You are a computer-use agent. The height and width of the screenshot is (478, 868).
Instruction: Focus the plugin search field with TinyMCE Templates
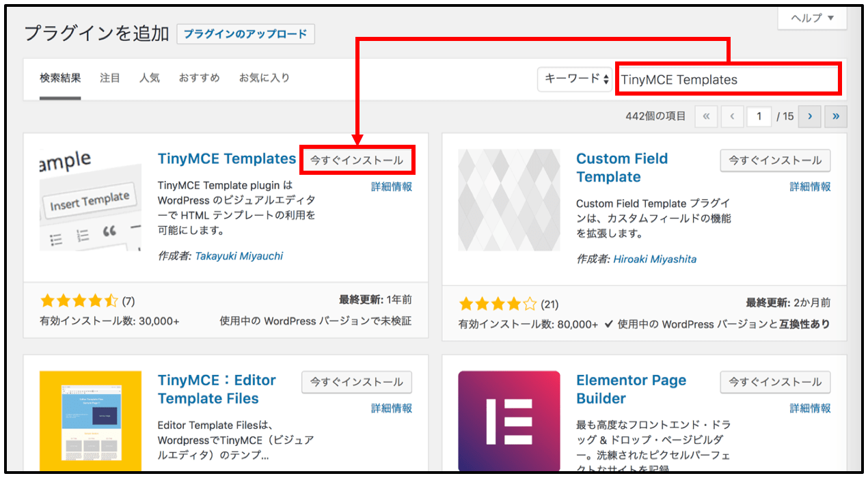point(728,79)
